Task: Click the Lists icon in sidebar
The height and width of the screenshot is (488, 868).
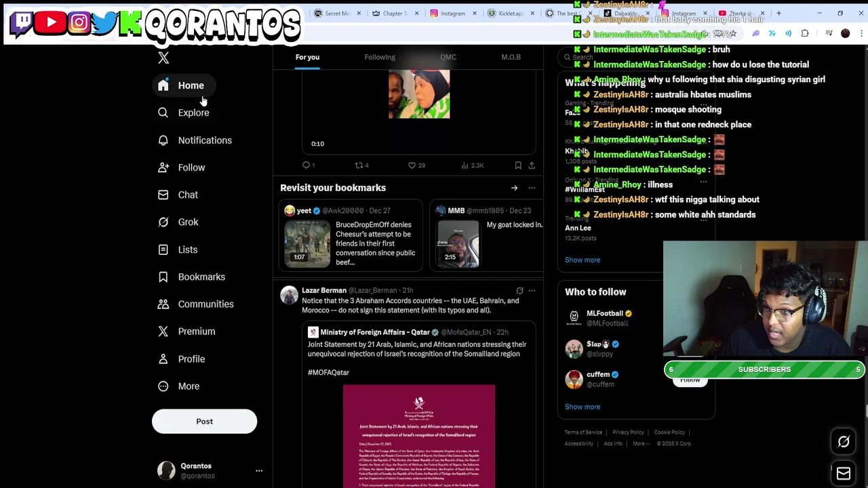Action: tap(163, 249)
